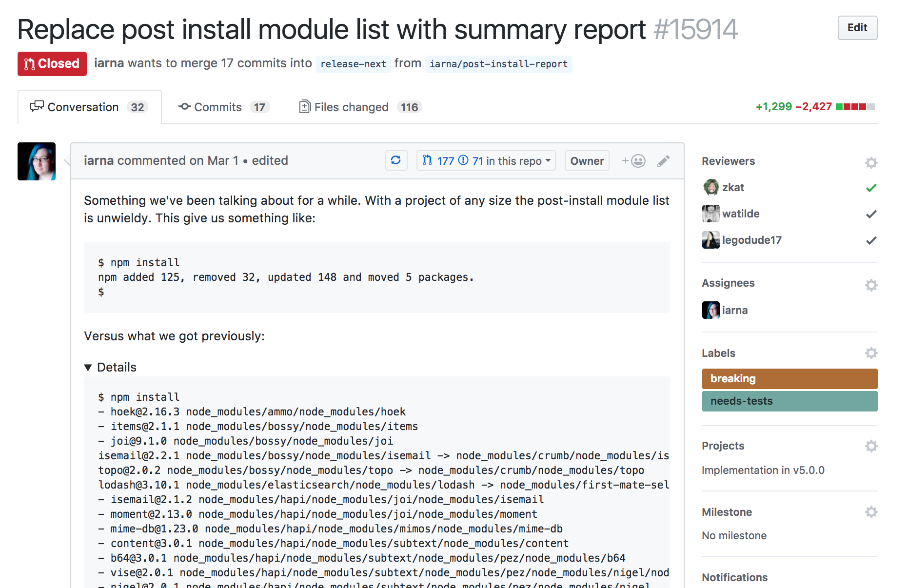The height and width of the screenshot is (588, 907).
Task: Open the Reviewers gear settings
Action: click(x=871, y=162)
